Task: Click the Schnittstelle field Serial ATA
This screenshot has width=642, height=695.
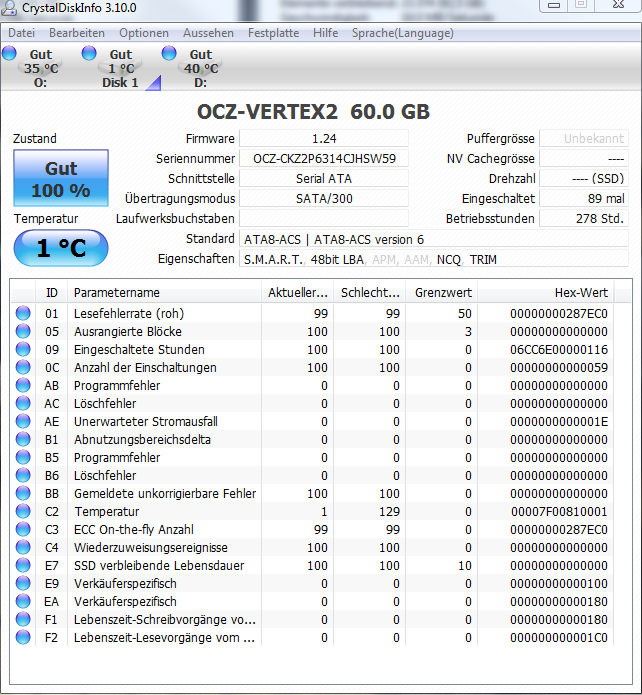Action: tap(324, 179)
